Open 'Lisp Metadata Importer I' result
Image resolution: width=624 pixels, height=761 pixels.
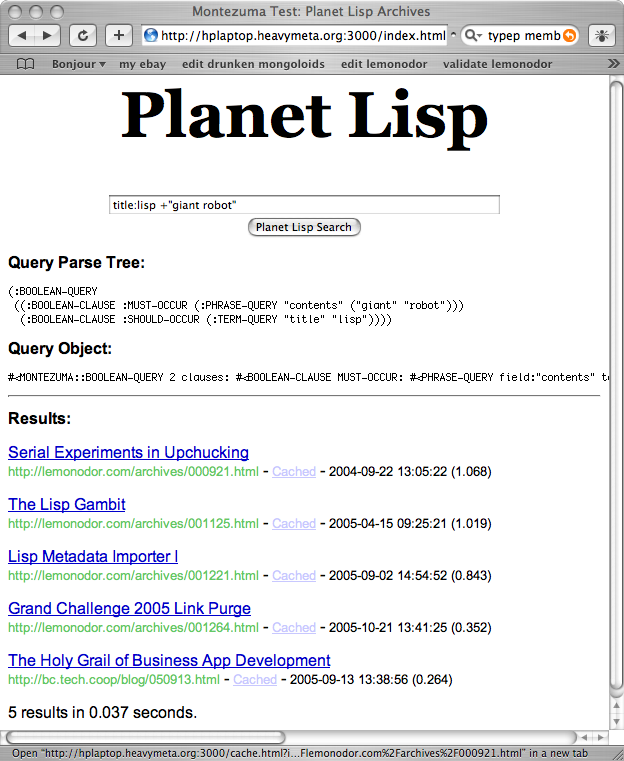coord(93,556)
